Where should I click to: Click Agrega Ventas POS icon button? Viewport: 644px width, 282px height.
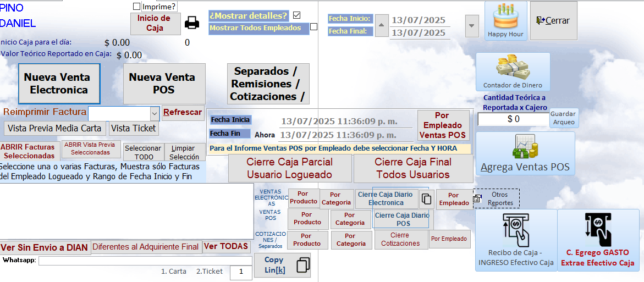[525, 155]
